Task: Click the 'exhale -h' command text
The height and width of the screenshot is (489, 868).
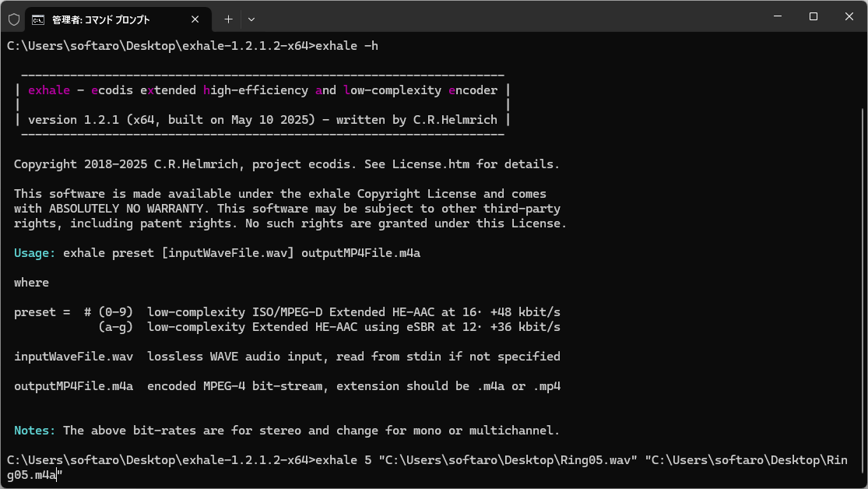Action: click(346, 46)
